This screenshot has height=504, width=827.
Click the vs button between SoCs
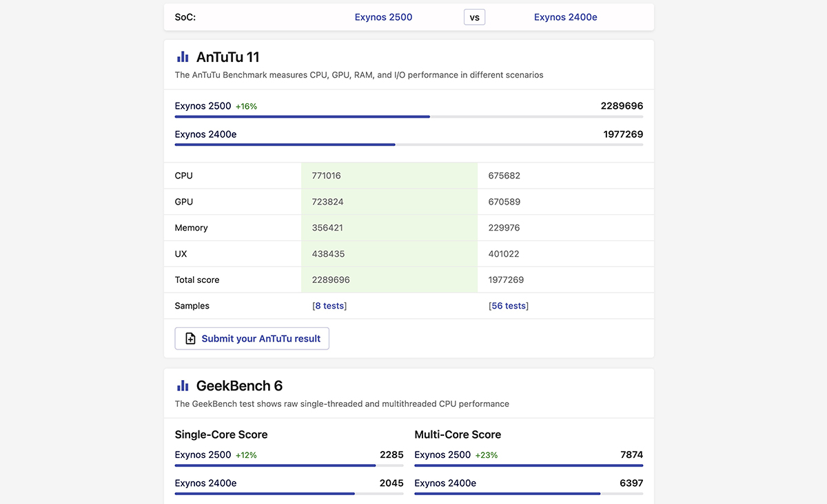tap(475, 17)
